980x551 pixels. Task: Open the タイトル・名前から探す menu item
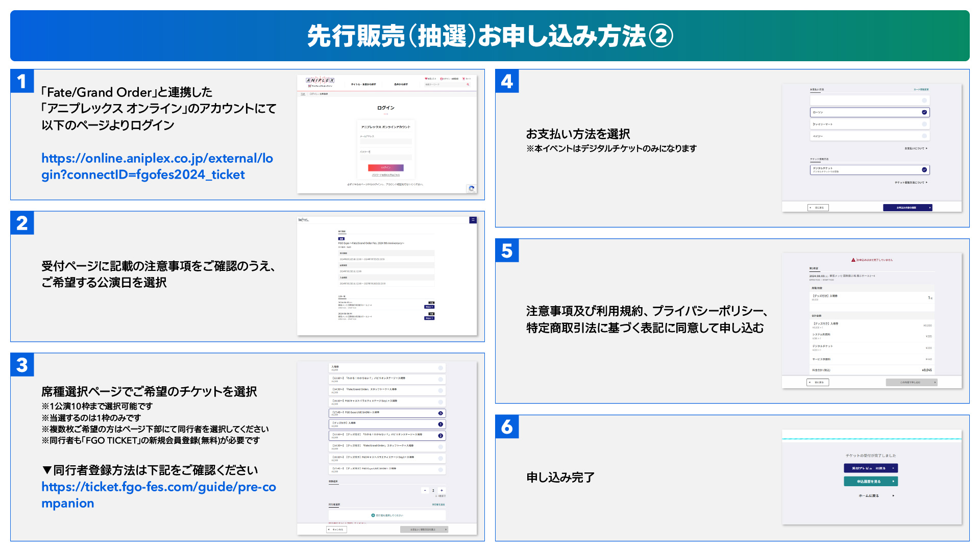point(363,84)
